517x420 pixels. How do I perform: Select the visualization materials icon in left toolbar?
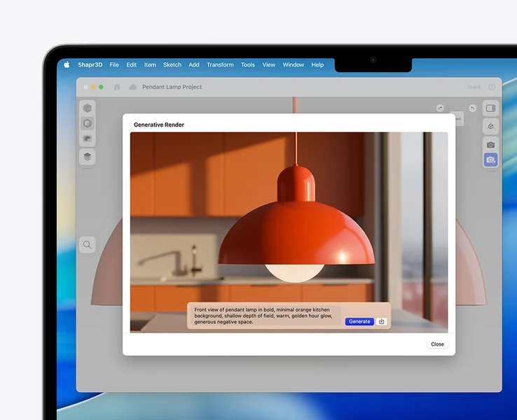coord(88,123)
